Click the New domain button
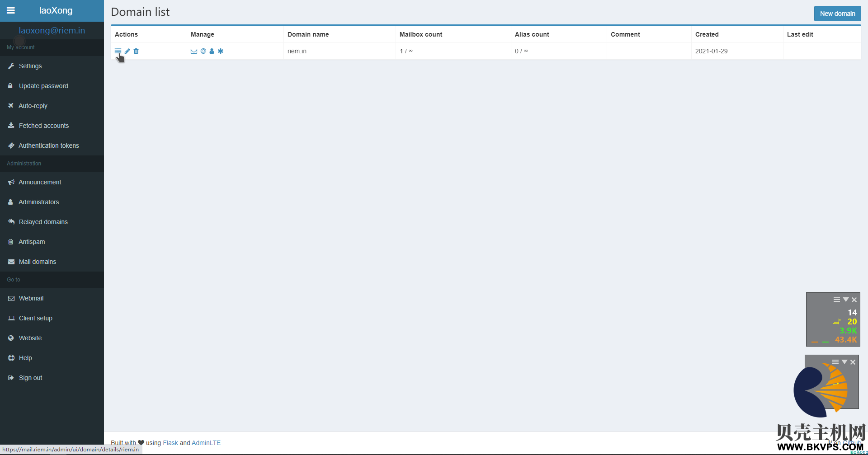The width and height of the screenshot is (868, 455). point(837,14)
